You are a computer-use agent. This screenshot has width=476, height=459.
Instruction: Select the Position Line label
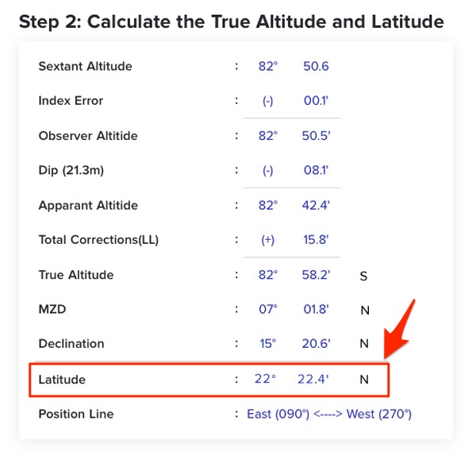coord(75,414)
